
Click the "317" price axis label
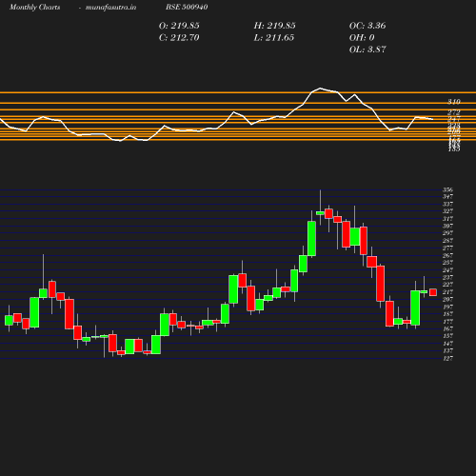tap(447, 219)
